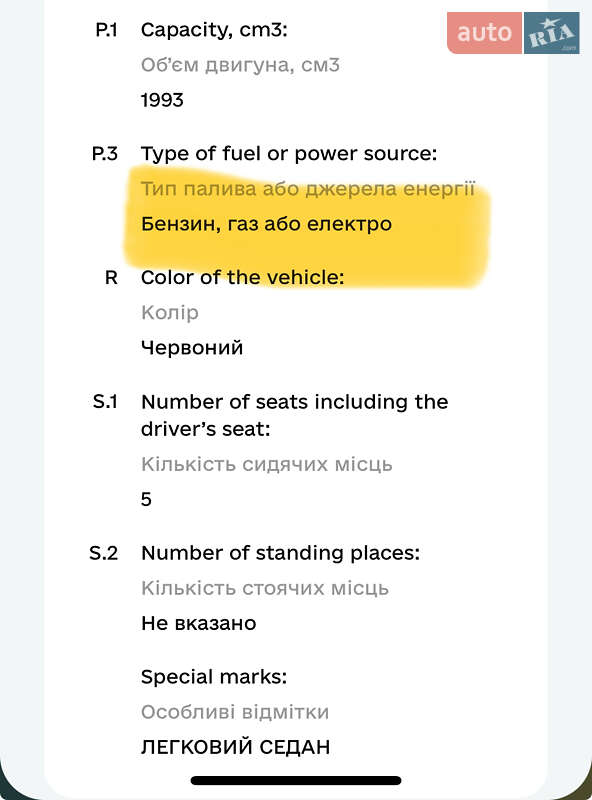The height and width of the screenshot is (800, 592).
Task: Click the RIA star logo
Action: coord(552,33)
